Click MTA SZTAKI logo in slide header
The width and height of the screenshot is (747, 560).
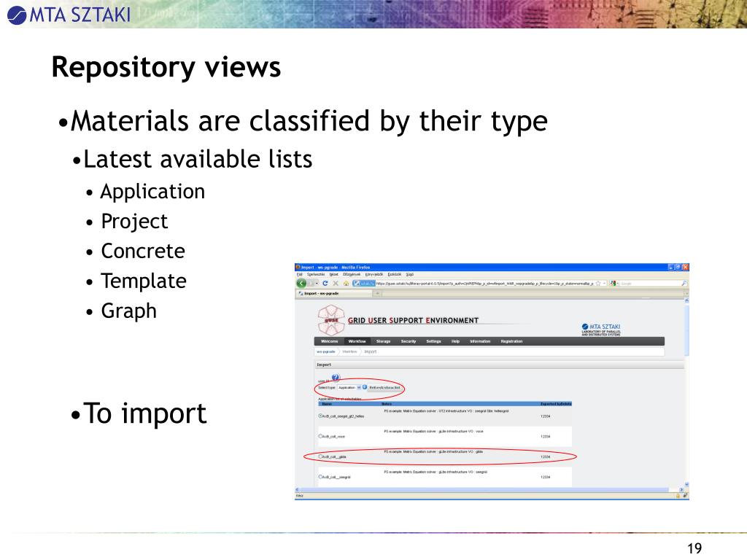pos(69,15)
